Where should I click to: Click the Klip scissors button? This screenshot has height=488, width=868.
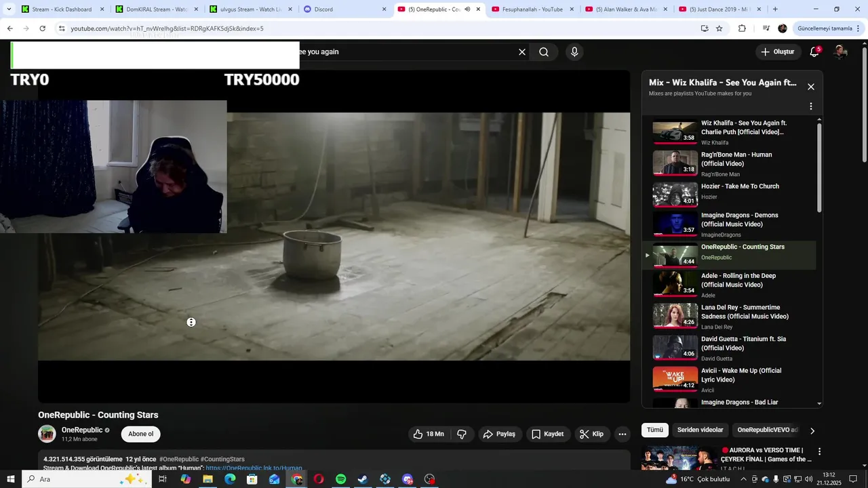(x=591, y=434)
